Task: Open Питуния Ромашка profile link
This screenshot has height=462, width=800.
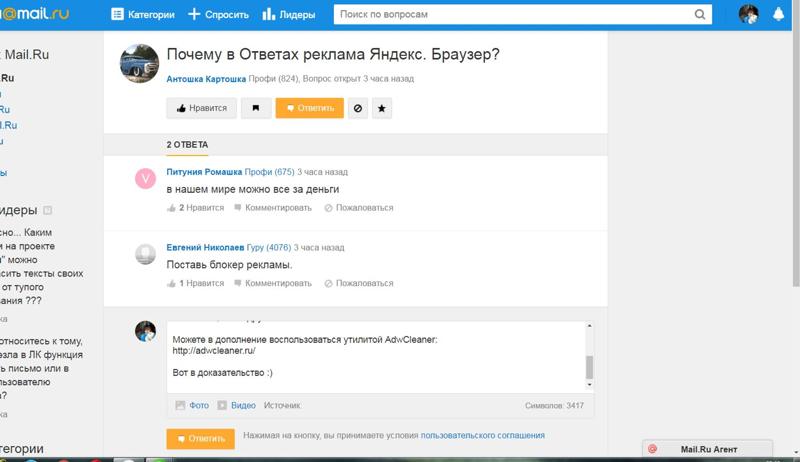Action: tap(204, 172)
